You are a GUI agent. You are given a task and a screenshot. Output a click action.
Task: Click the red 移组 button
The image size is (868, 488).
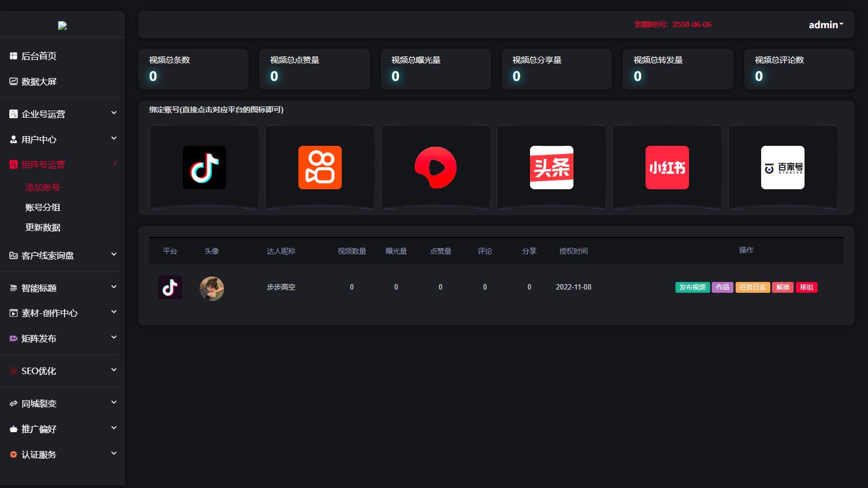[x=807, y=287]
